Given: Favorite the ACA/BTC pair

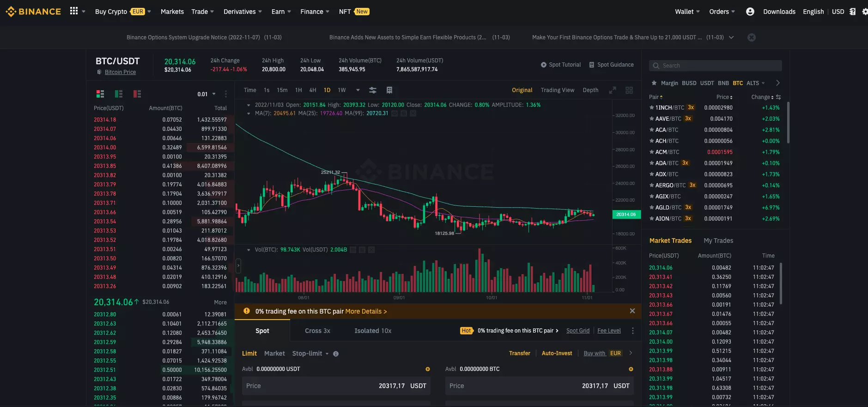Looking at the screenshot, I should coord(652,129).
